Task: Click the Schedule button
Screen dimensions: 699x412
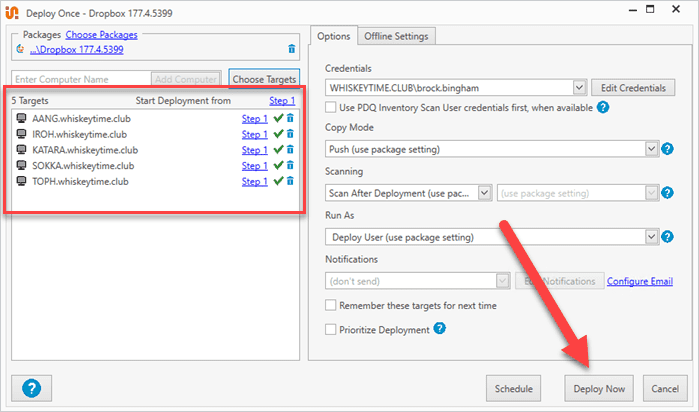Action: (x=514, y=388)
